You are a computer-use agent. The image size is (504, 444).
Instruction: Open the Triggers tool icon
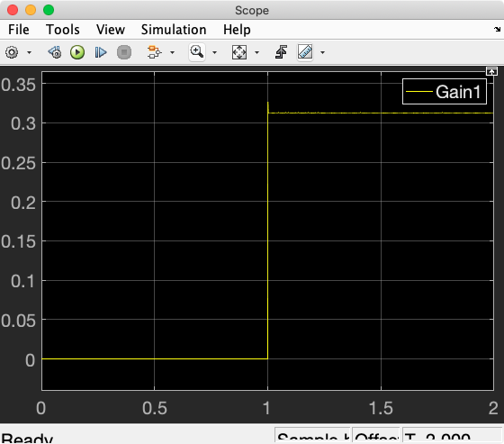tap(281, 52)
